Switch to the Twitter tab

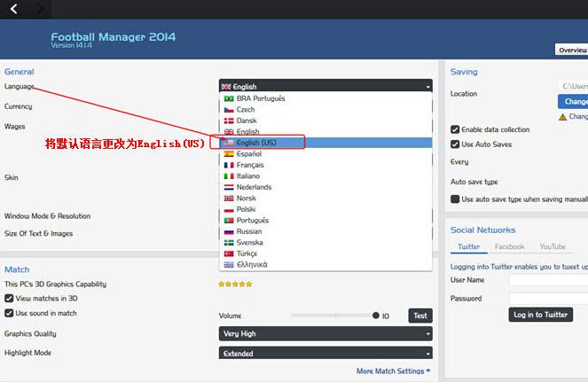[x=469, y=246]
